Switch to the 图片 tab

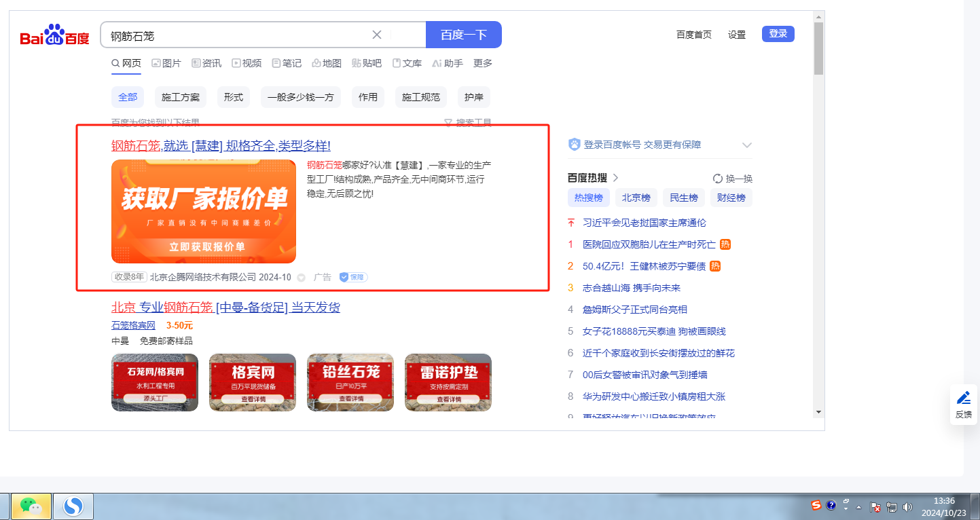point(166,63)
